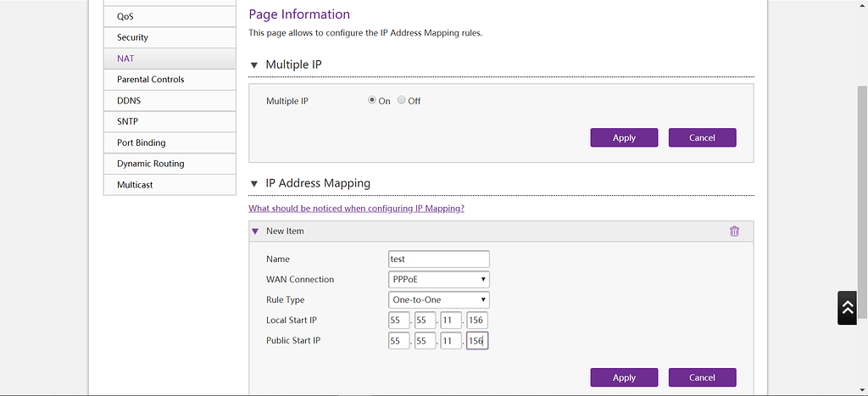
Task: Collapse the Multiple IP section
Action: [x=254, y=65]
